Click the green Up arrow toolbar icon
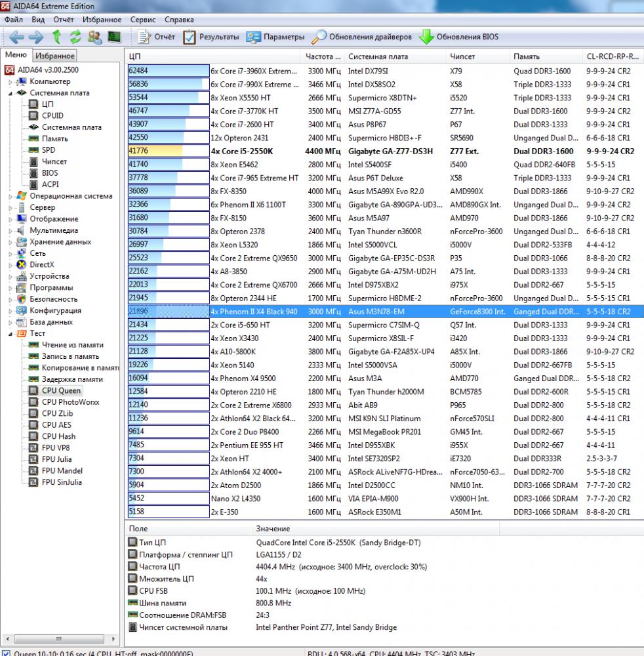Viewport: 644px width, 656px height. [56, 37]
